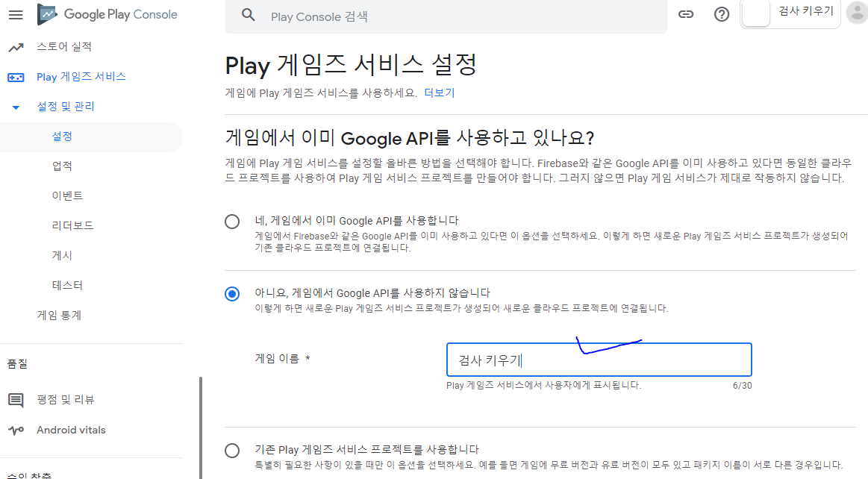Click the 게임 이름 * field label
868x479 pixels.
[282, 358]
